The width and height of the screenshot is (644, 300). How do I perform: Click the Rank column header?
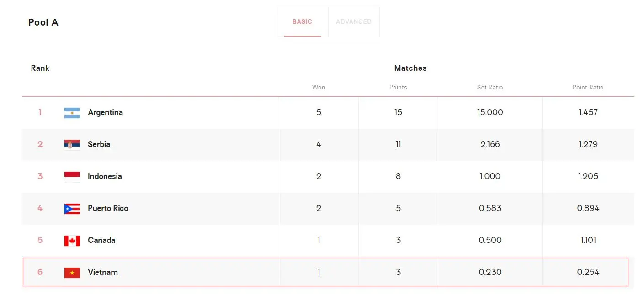coord(40,68)
